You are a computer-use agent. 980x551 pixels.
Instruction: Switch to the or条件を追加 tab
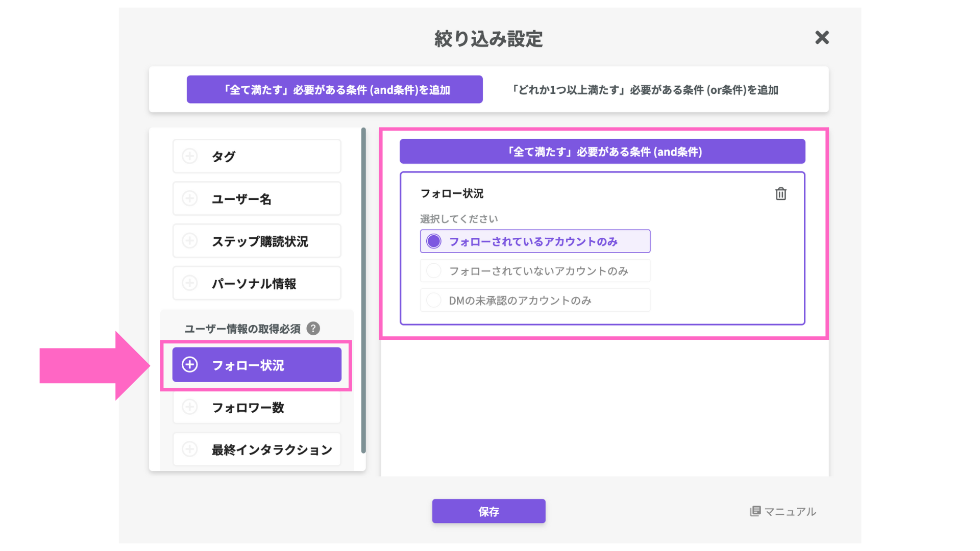(x=645, y=90)
